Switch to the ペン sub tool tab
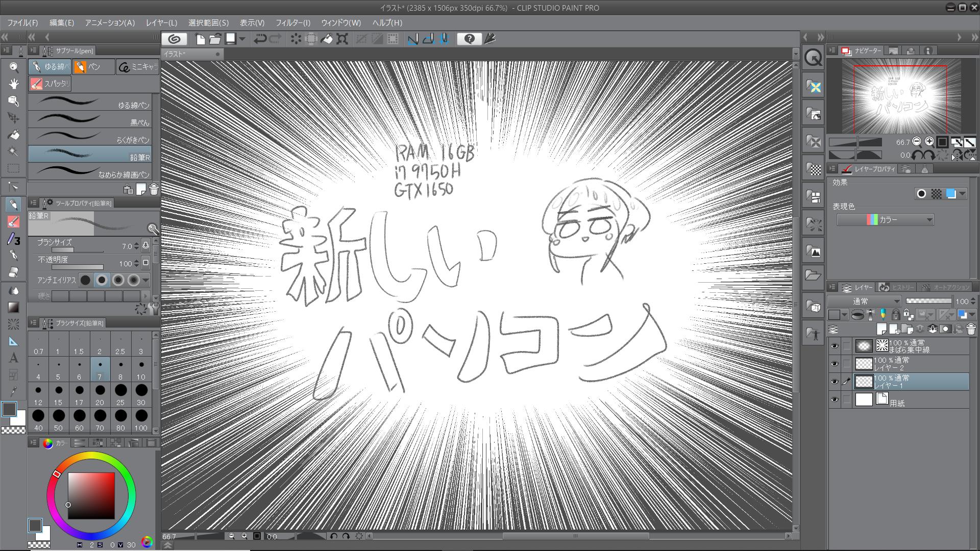This screenshot has width=980, height=551. 93,67
